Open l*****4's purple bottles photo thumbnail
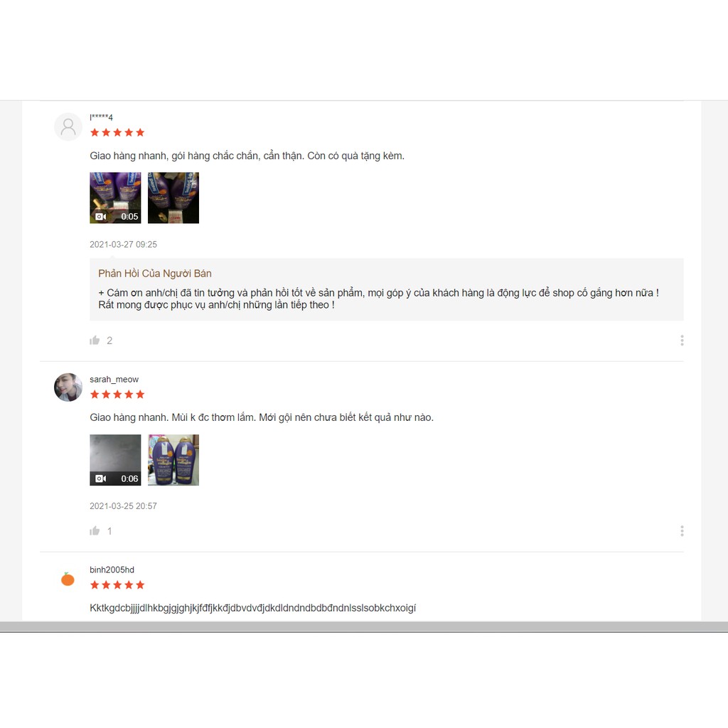 173,198
